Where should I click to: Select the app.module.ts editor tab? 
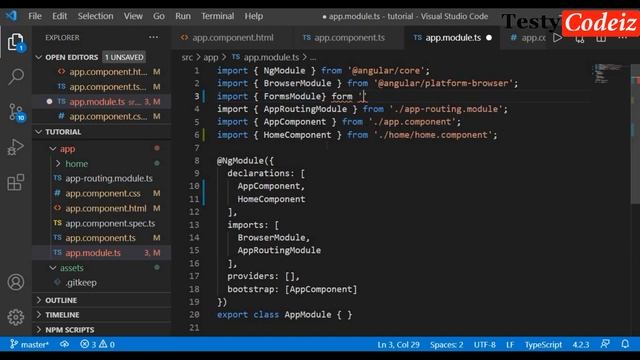452,38
